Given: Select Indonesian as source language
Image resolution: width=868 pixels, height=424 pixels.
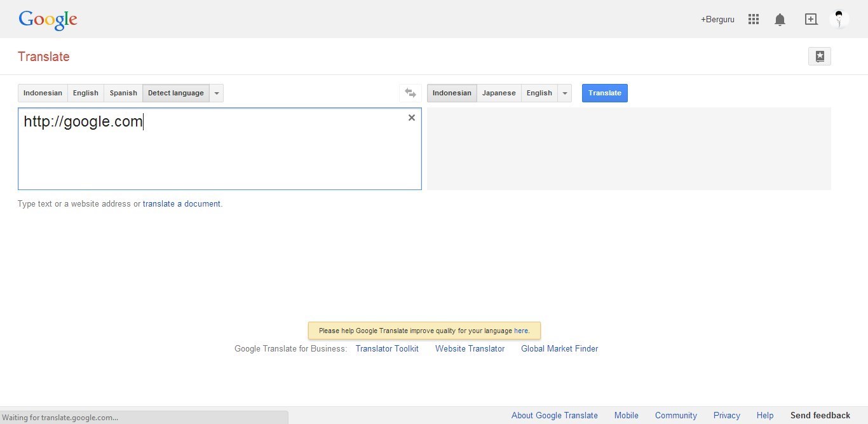Looking at the screenshot, I should [x=43, y=93].
